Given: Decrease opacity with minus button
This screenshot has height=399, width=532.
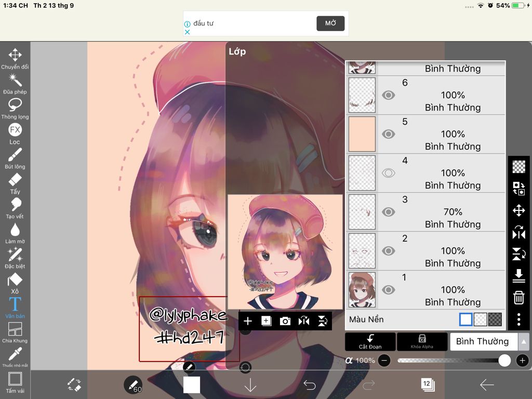Looking at the screenshot, I should [384, 361].
